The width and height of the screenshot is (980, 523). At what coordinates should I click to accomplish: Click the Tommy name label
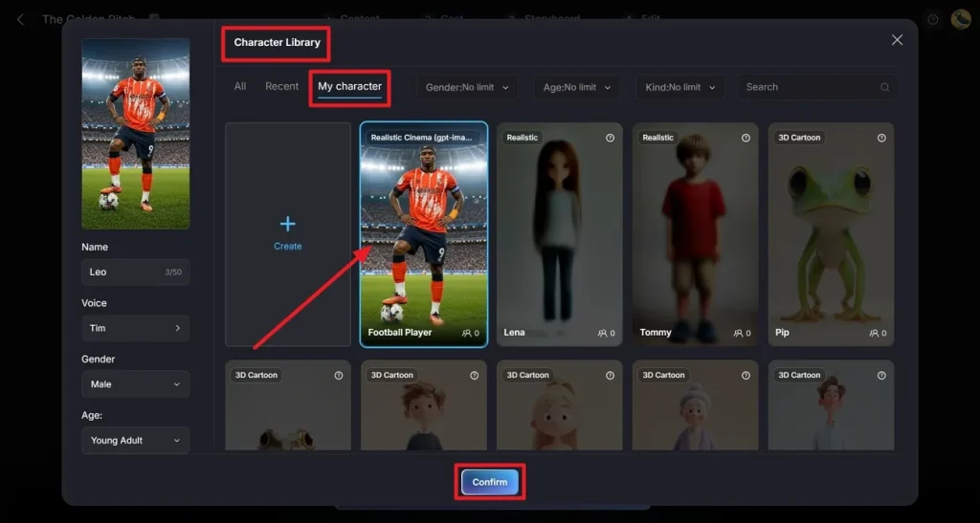coord(655,333)
